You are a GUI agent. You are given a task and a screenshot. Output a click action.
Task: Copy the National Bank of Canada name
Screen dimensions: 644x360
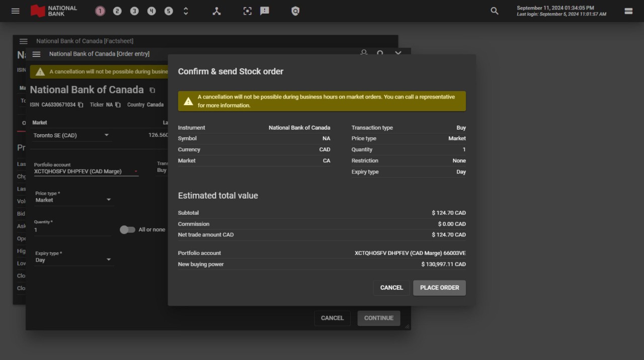point(152,91)
